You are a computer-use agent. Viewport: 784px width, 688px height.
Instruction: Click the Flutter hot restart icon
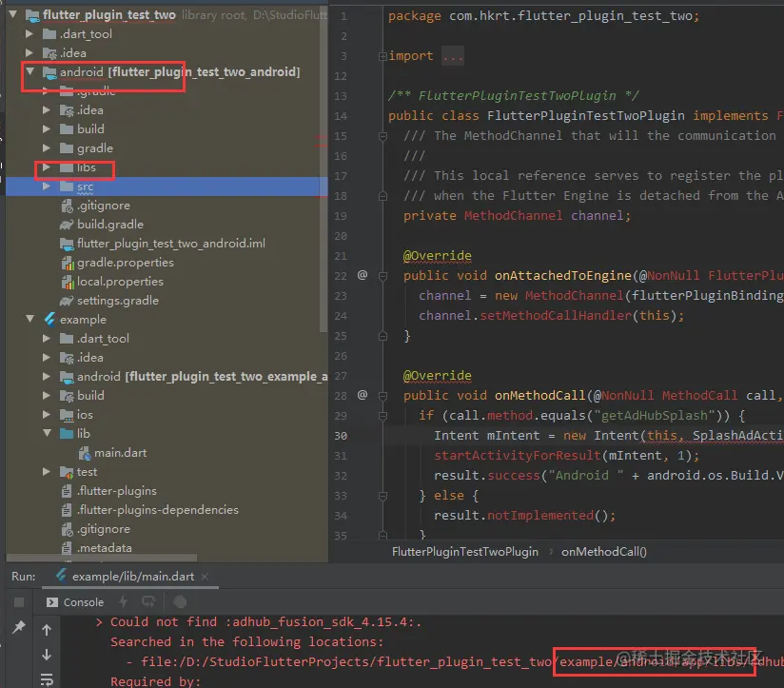coord(148,601)
